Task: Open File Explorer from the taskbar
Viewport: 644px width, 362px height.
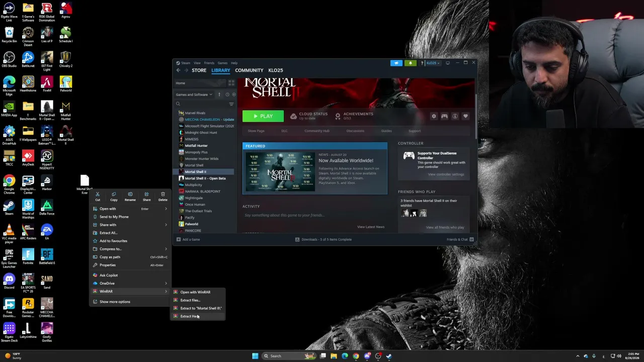Action: click(x=334, y=356)
